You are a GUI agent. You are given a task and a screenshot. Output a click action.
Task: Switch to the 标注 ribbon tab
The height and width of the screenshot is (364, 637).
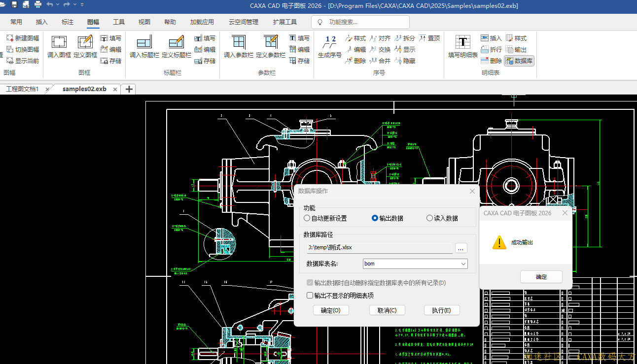(68, 22)
